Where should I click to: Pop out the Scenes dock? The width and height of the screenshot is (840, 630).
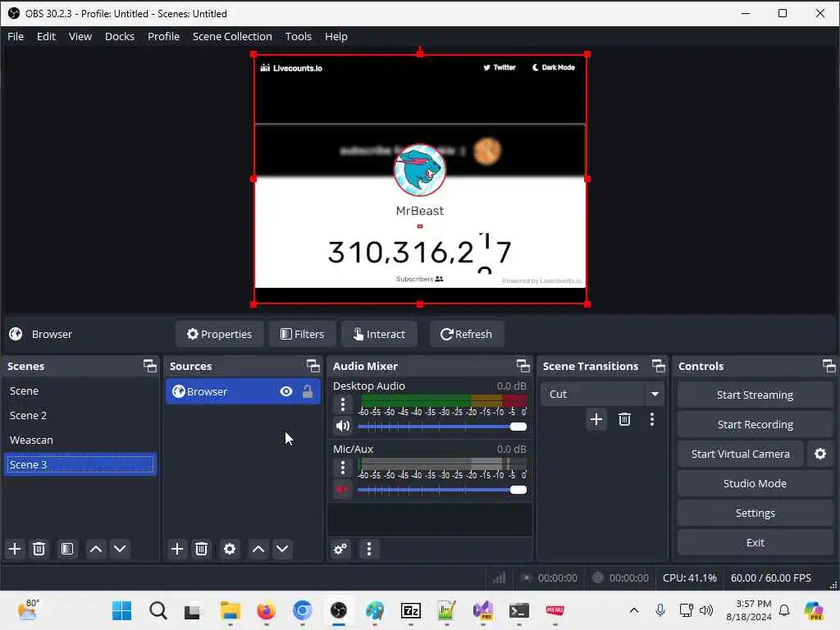coord(150,366)
